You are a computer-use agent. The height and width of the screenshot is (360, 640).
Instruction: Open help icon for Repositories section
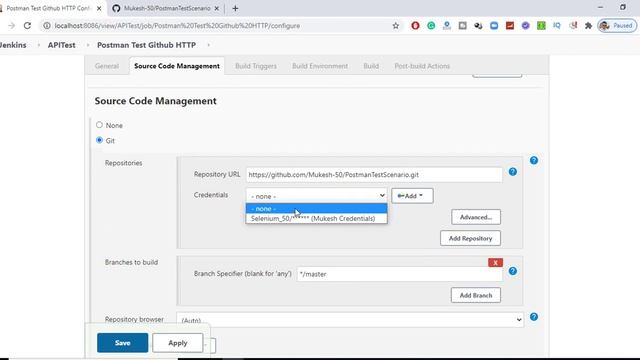(533, 160)
